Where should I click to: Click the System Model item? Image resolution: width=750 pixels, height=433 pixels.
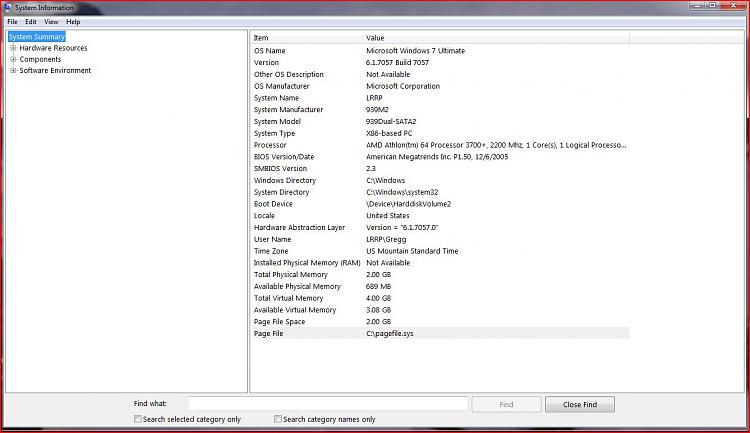(277, 122)
